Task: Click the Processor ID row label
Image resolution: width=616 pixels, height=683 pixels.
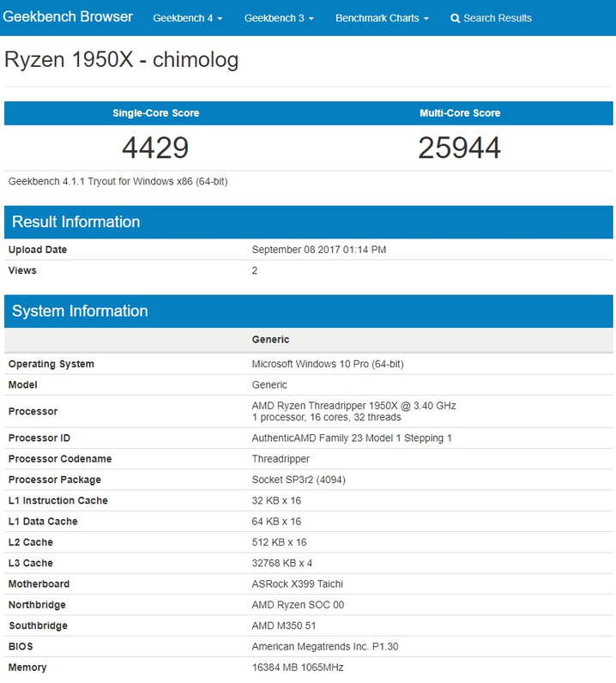Action: point(39,438)
